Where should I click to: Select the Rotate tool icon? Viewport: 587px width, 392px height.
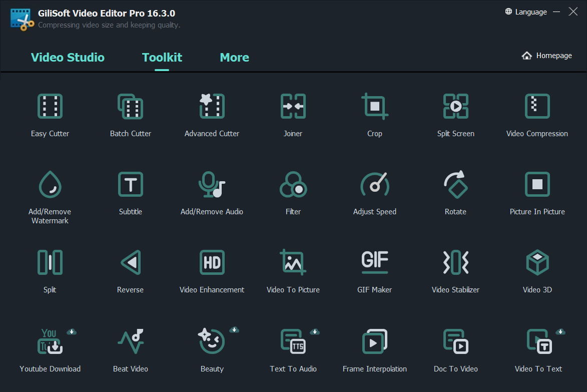click(x=455, y=184)
